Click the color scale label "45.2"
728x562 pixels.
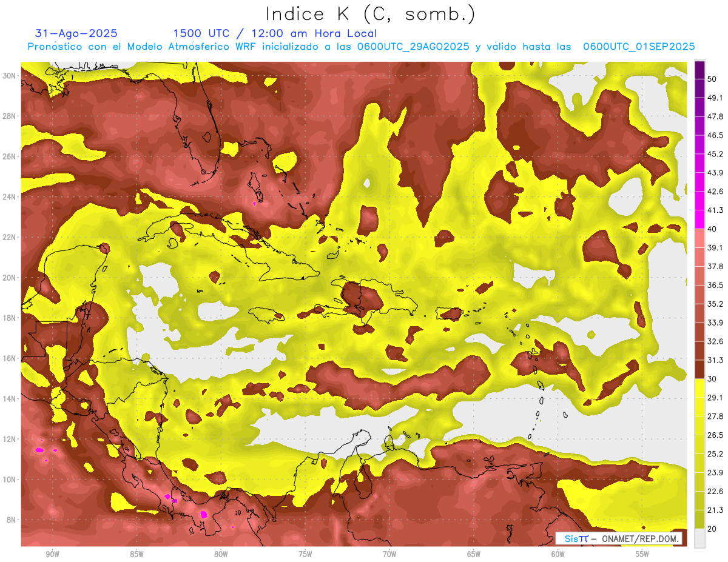click(x=715, y=154)
